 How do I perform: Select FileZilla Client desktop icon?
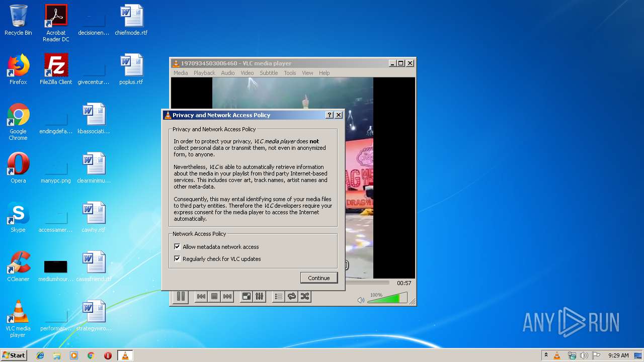click(x=56, y=69)
